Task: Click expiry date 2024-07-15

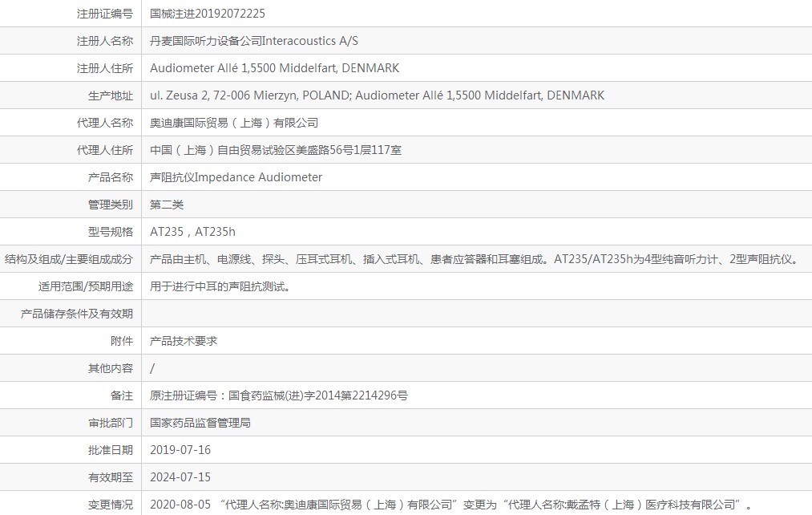Action: point(180,477)
